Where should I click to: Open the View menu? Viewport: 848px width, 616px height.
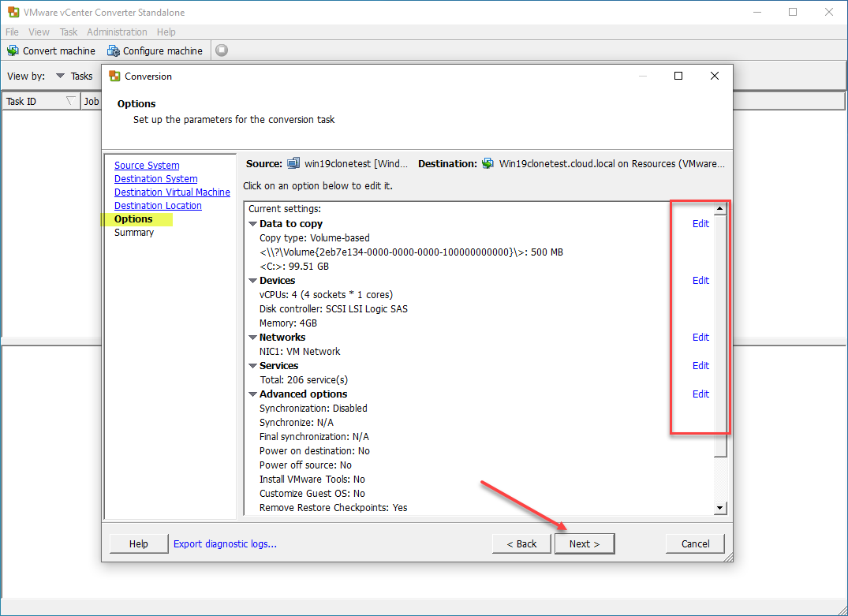tap(39, 32)
